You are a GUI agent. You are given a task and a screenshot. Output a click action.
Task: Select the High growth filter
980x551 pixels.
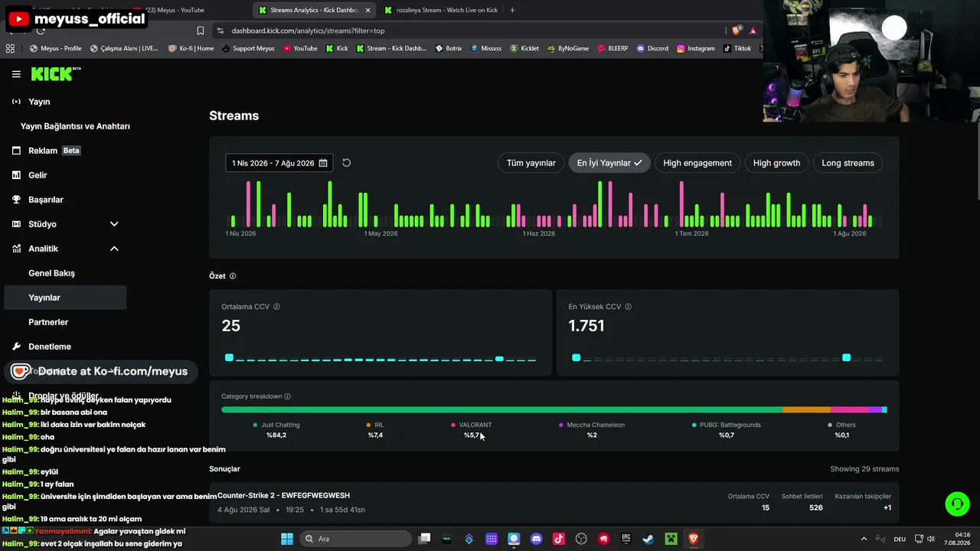(776, 163)
